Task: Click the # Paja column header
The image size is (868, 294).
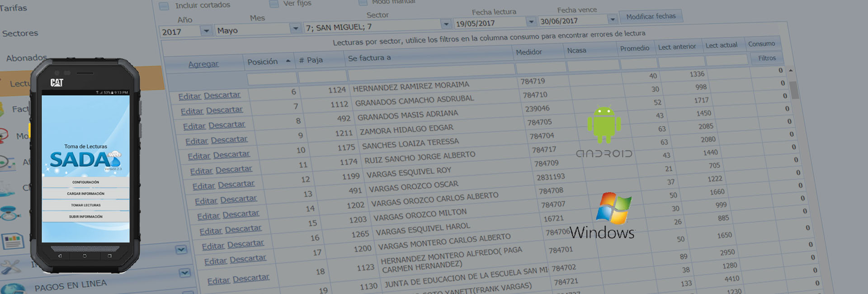Action: pyautogui.click(x=311, y=60)
